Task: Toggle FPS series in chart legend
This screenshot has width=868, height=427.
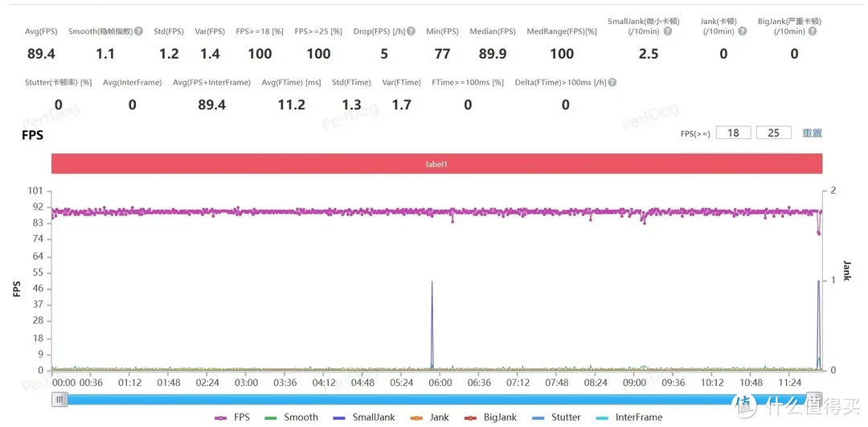Action: click(232, 417)
